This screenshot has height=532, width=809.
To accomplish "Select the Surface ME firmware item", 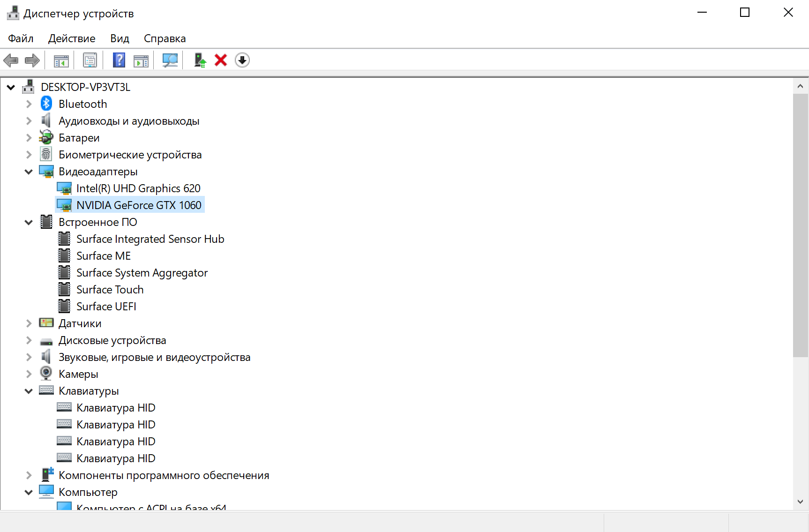I will pyautogui.click(x=104, y=256).
